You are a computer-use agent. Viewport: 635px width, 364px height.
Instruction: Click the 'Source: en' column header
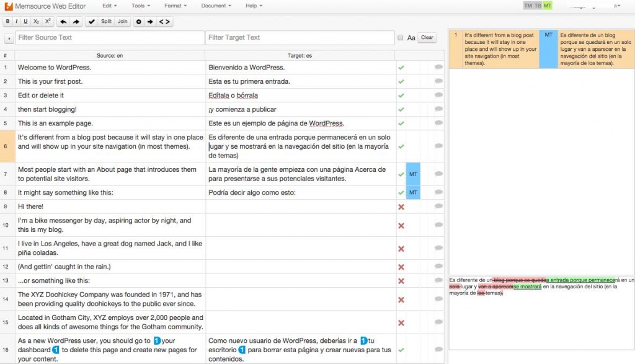coord(110,56)
